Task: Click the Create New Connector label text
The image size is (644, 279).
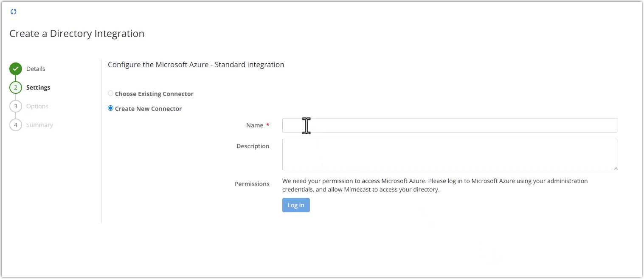Action: point(148,108)
